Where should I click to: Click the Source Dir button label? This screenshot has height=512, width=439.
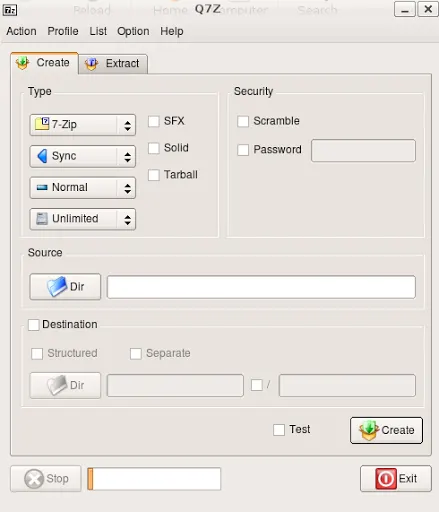click(x=77, y=287)
